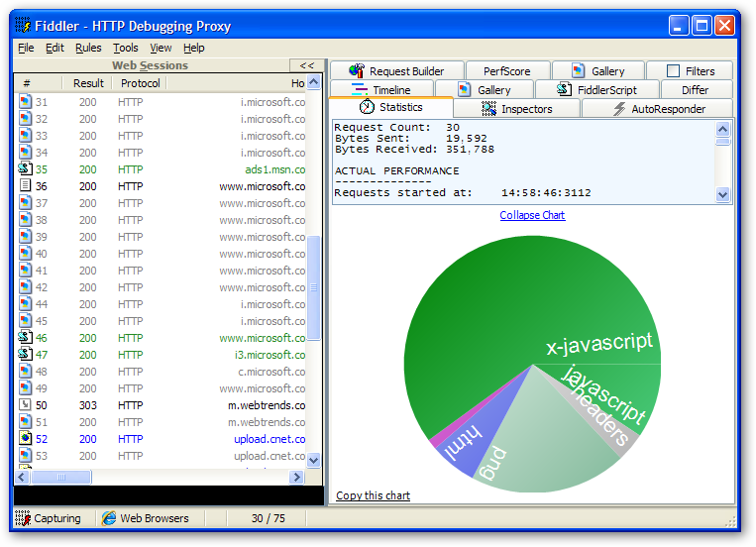This screenshot has width=756, height=547.
Task: Select the ads1.msn.co host entry
Action: (274, 169)
